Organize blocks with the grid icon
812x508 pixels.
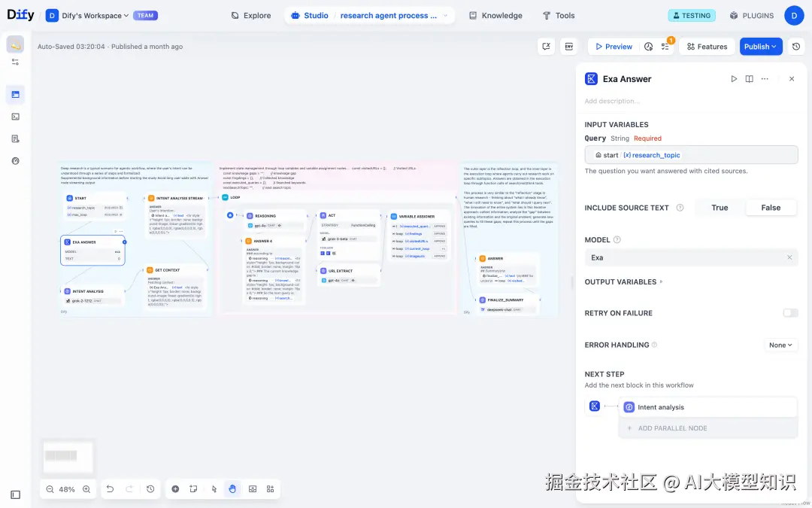pyautogui.click(x=271, y=489)
